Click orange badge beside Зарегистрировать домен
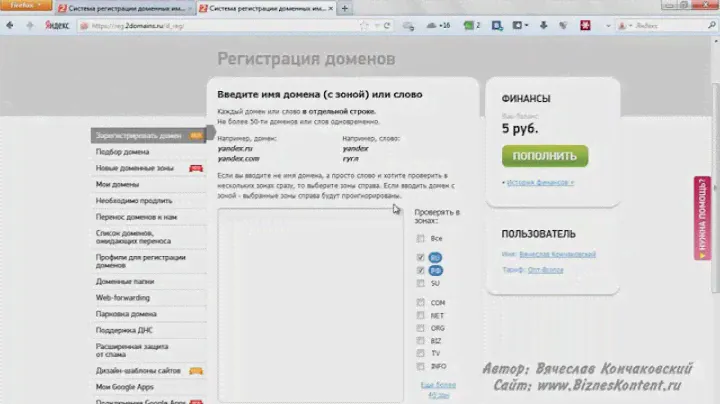Viewport: 720px width, 404px height. 195,135
